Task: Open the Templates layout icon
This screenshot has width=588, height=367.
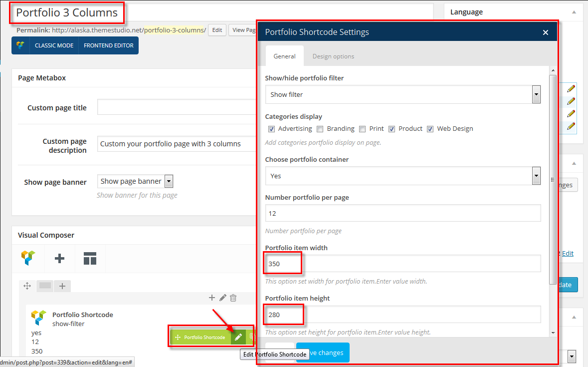Action: tap(90, 259)
